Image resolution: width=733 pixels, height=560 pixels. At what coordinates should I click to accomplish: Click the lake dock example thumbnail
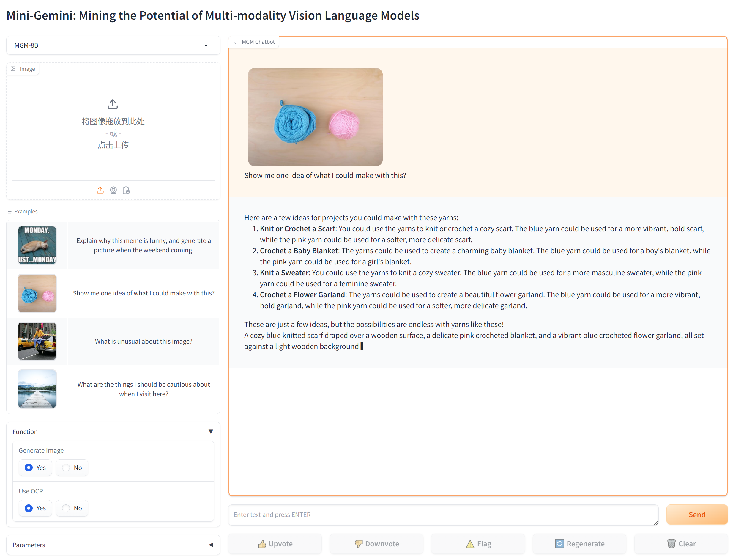37,389
